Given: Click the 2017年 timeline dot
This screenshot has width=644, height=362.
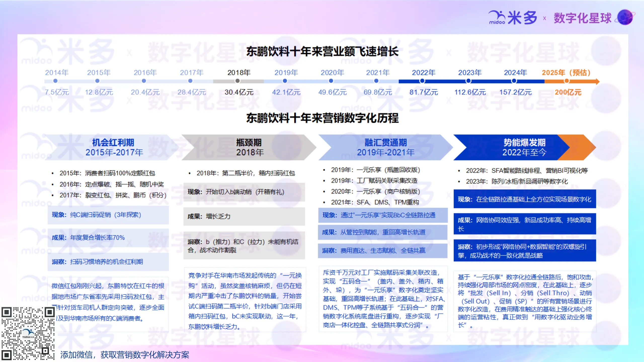Looking at the screenshot, I should pos(190,81).
